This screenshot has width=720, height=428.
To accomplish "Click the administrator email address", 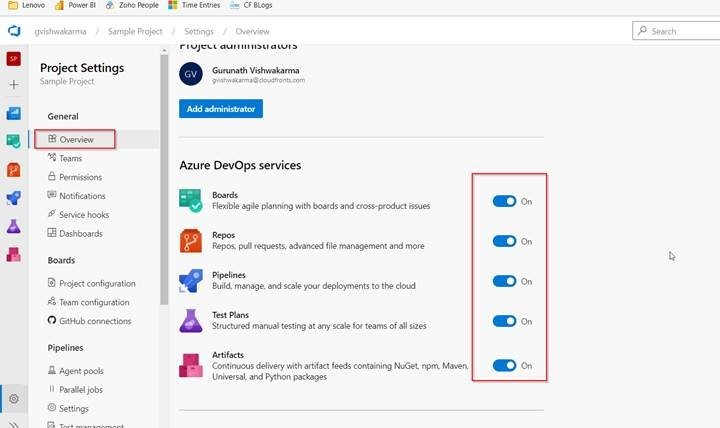I will [x=259, y=80].
